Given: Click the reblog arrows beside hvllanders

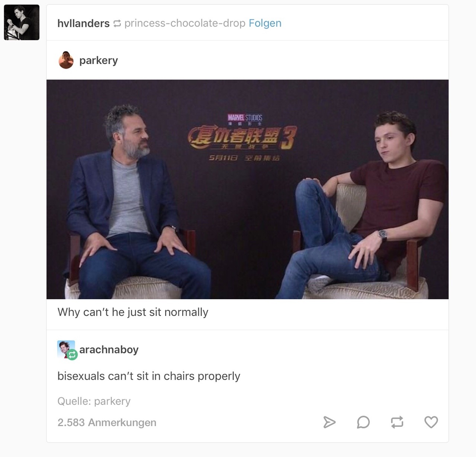Looking at the screenshot, I should coord(117,23).
